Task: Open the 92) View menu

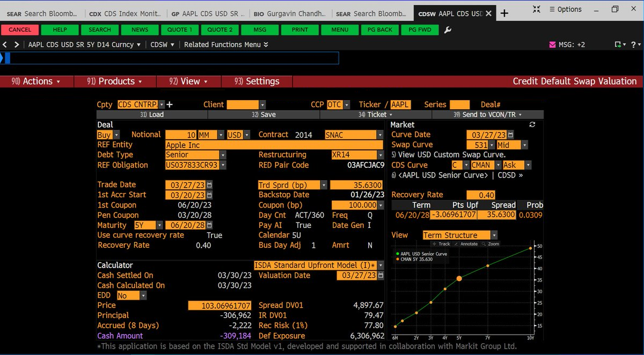Action: [x=188, y=82]
